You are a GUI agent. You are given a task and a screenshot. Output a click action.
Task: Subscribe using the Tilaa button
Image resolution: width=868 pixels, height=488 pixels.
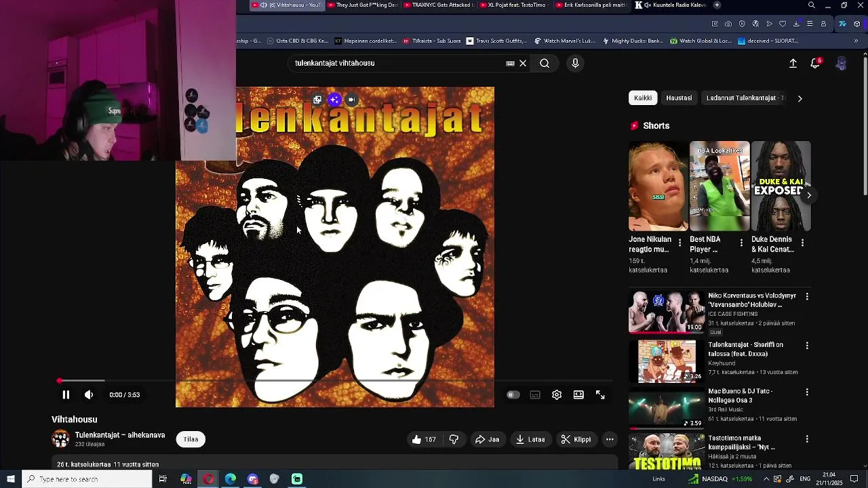pyautogui.click(x=191, y=439)
